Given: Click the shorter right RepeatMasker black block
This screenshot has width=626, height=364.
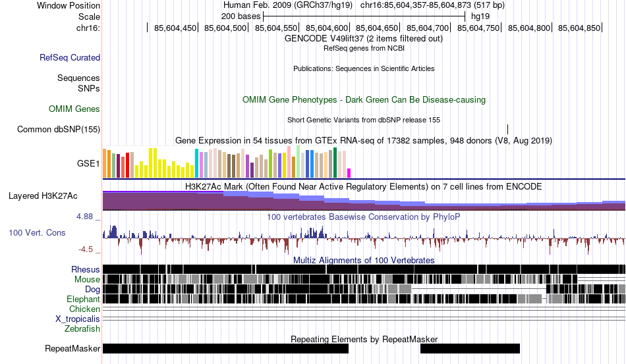Looking at the screenshot, I should point(470,348).
